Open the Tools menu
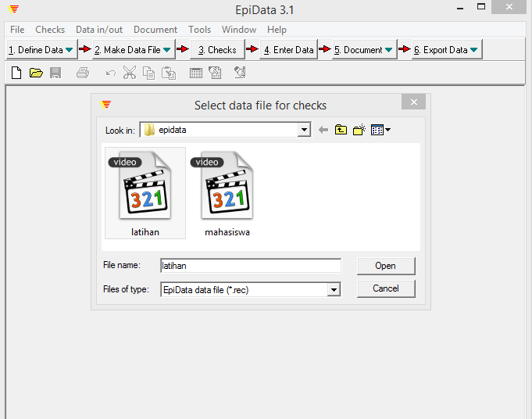Image resolution: width=532 pixels, height=419 pixels. click(x=199, y=30)
